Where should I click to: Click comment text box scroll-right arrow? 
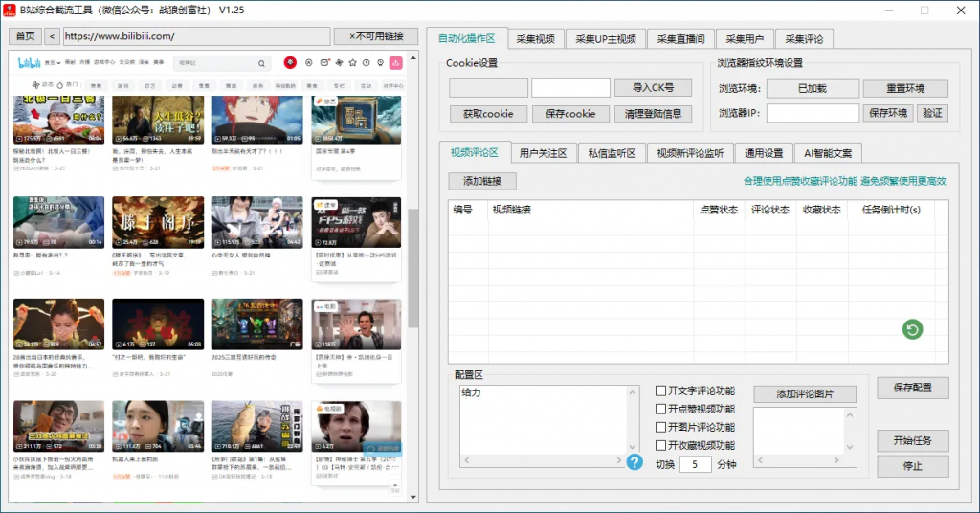[619, 460]
